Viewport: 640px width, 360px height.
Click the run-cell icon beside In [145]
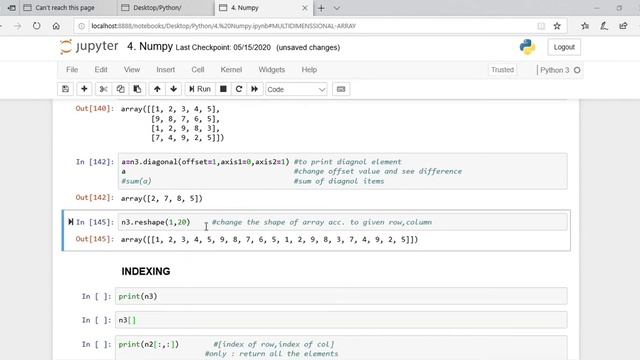click(71, 222)
